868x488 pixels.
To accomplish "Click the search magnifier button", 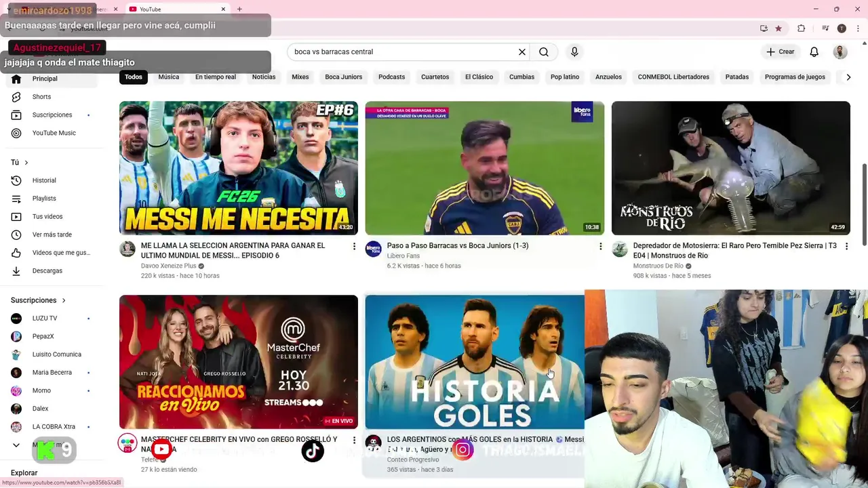I will [544, 52].
